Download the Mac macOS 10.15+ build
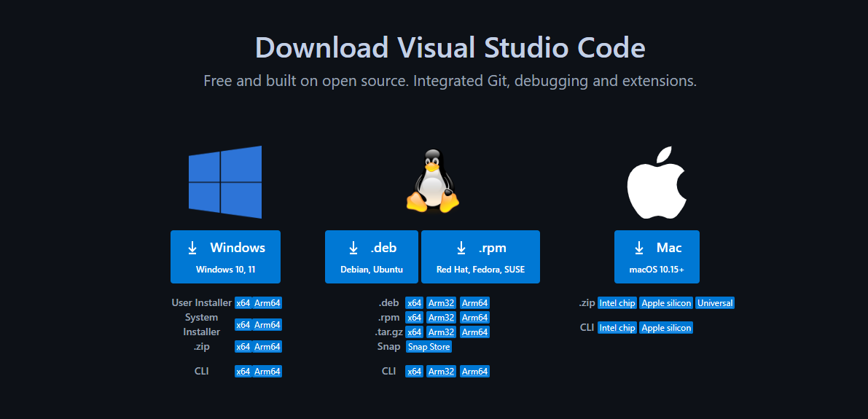 point(657,257)
